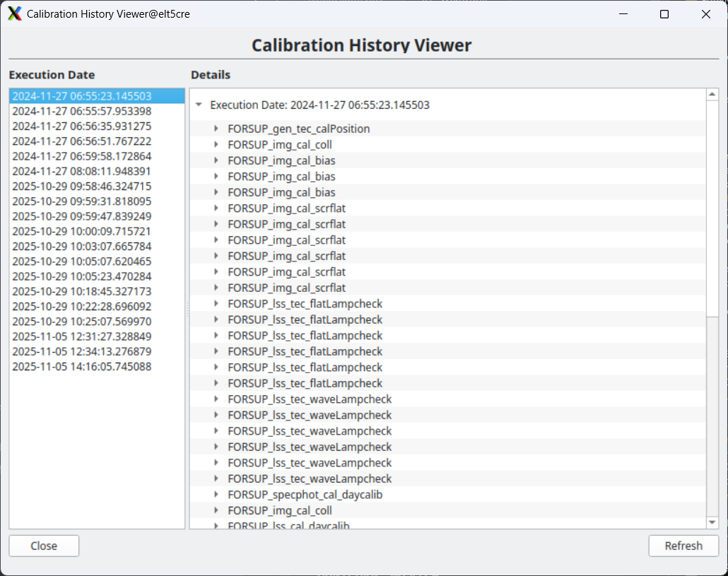Select the last FORSUP_img_cal_scrflat row
This screenshot has width=728, height=576.
tap(448, 288)
